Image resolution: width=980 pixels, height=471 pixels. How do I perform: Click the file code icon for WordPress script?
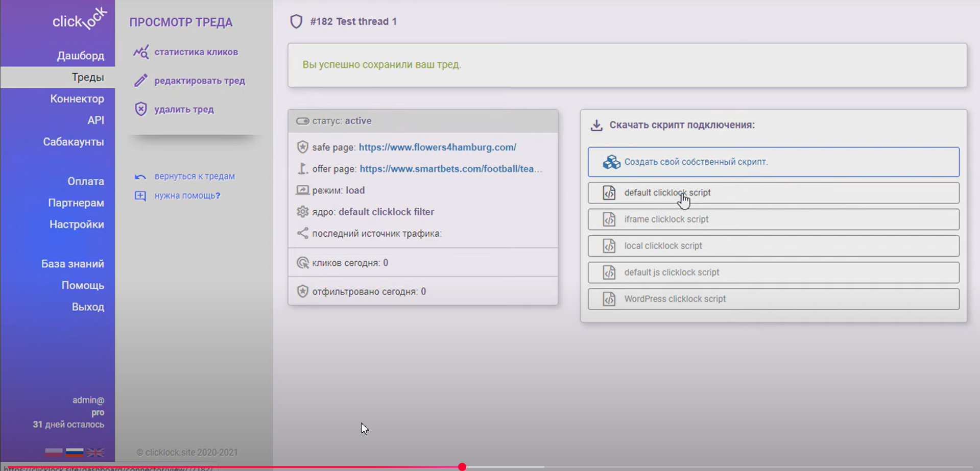click(609, 299)
